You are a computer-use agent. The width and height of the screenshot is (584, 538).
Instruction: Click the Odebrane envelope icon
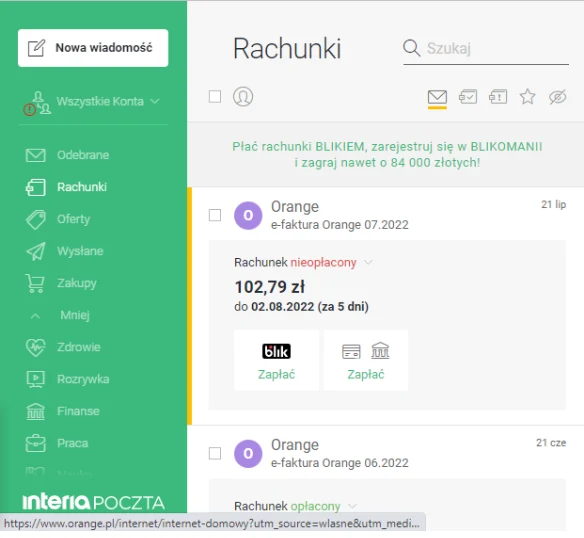coord(35,155)
